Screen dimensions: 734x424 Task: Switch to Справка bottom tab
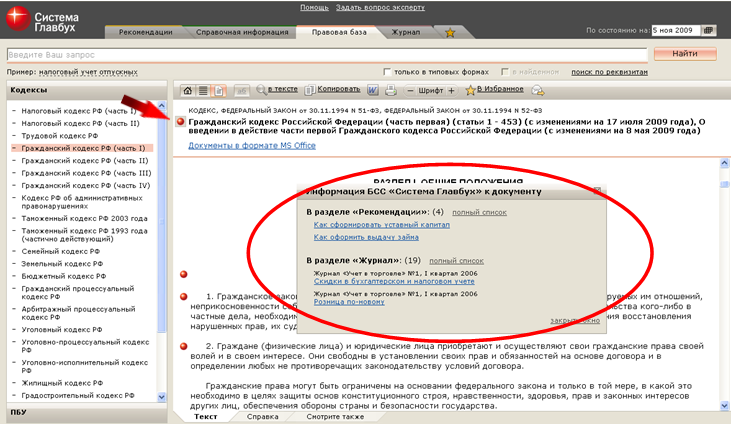(262, 417)
